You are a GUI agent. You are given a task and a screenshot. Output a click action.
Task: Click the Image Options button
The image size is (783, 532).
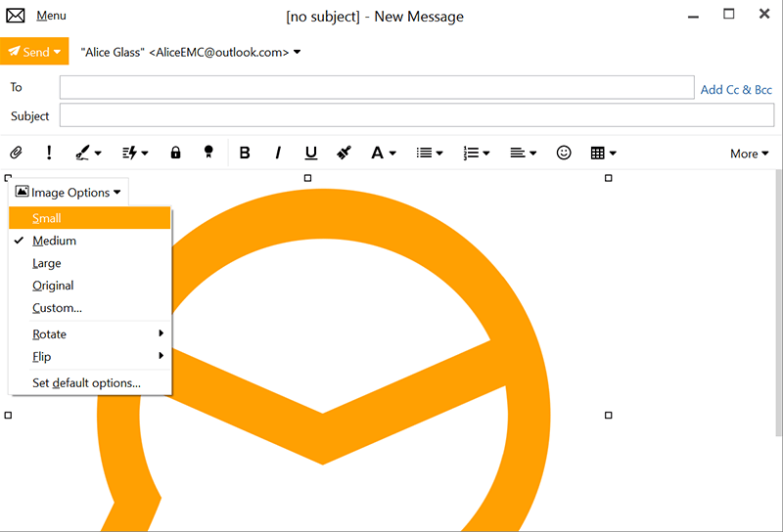69,192
